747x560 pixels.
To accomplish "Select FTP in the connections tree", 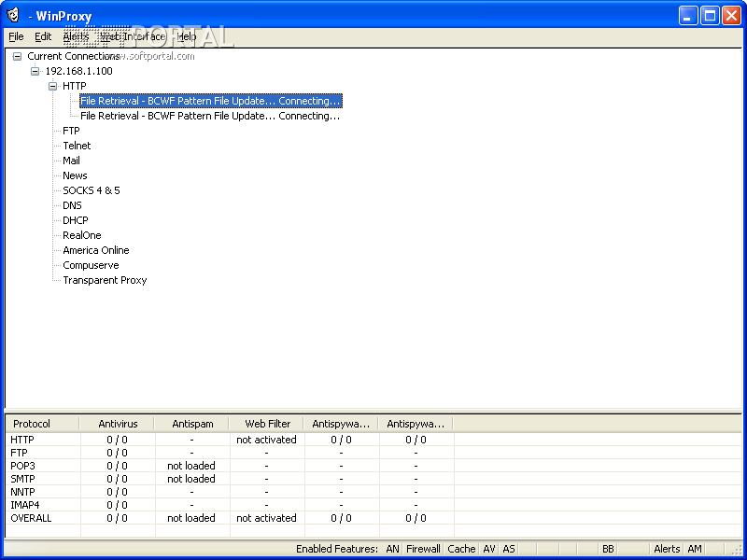I will click(72, 131).
